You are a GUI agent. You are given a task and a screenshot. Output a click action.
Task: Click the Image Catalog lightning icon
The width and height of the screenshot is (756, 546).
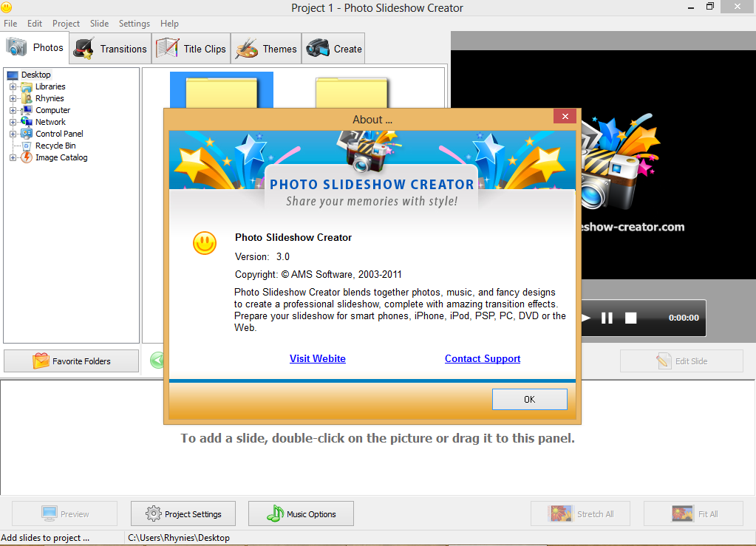[27, 157]
